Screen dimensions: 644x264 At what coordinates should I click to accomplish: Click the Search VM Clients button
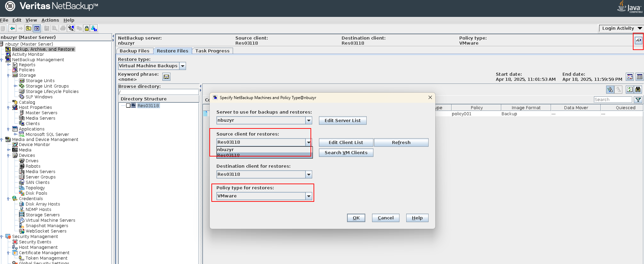click(x=346, y=153)
